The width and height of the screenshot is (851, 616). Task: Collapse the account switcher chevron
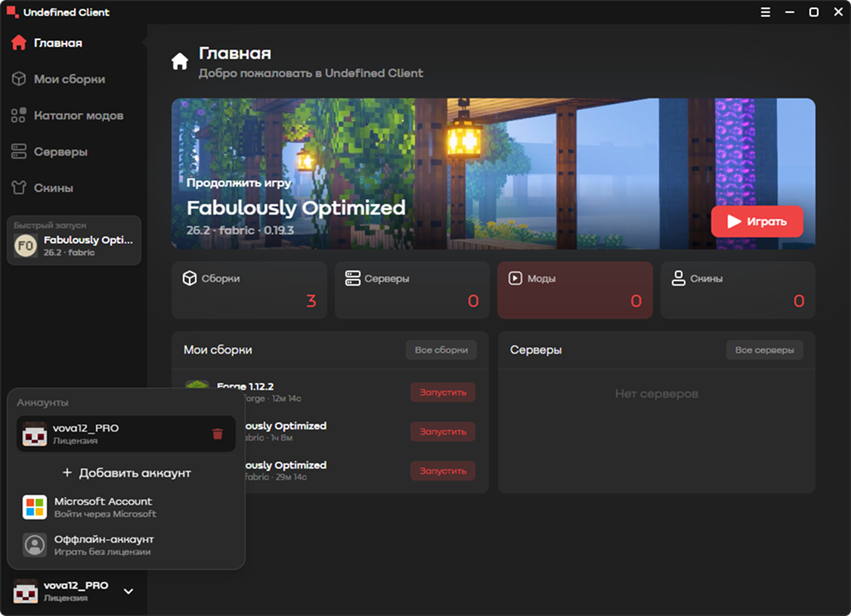click(x=128, y=591)
